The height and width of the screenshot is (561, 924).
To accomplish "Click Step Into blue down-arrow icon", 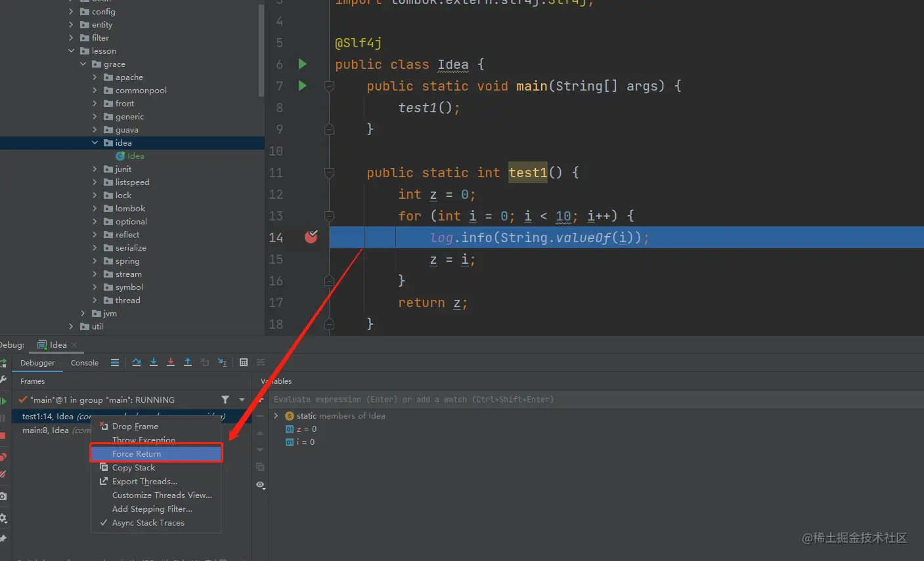I will [x=154, y=362].
